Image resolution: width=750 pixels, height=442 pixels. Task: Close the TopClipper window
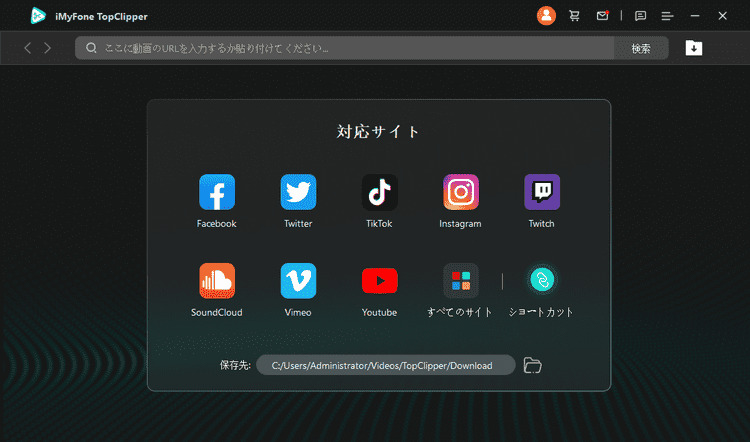coord(723,16)
